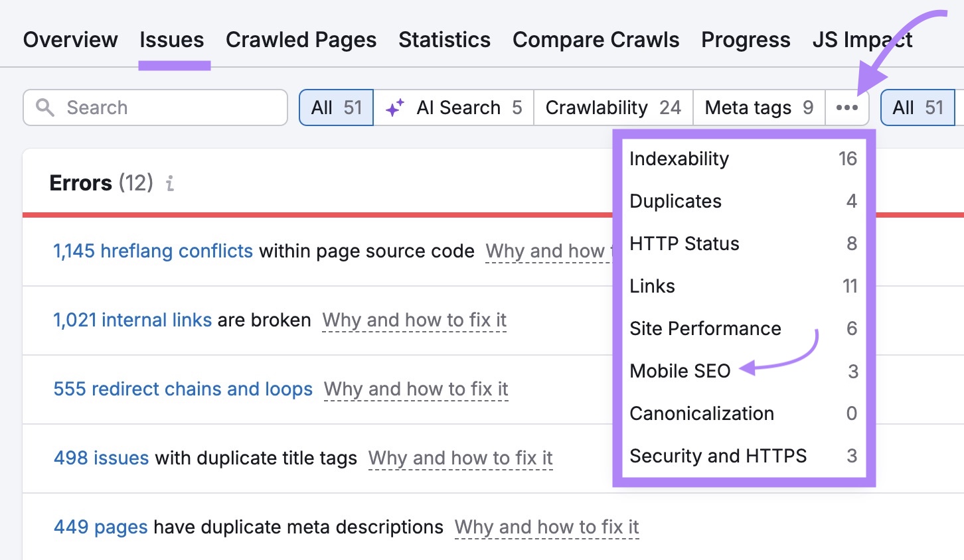Image resolution: width=964 pixels, height=560 pixels.
Task: Choose Canonicalization in the open dropdown
Action: click(702, 414)
